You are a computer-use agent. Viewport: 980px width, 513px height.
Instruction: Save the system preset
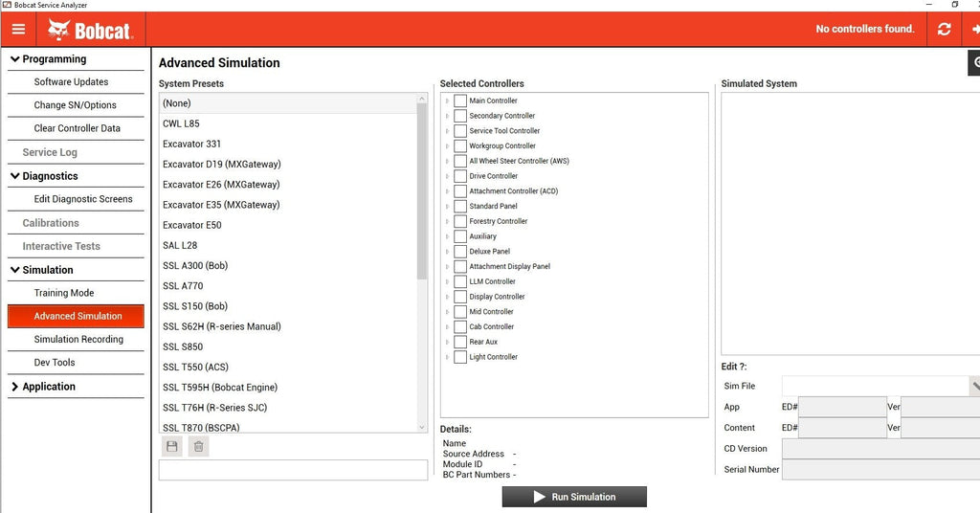pos(172,446)
